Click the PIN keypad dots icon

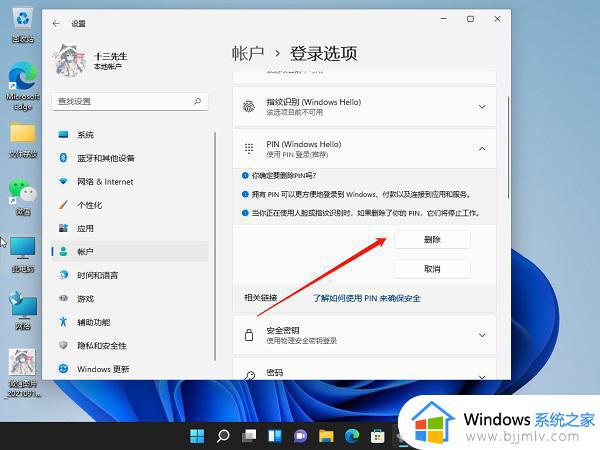(249, 148)
